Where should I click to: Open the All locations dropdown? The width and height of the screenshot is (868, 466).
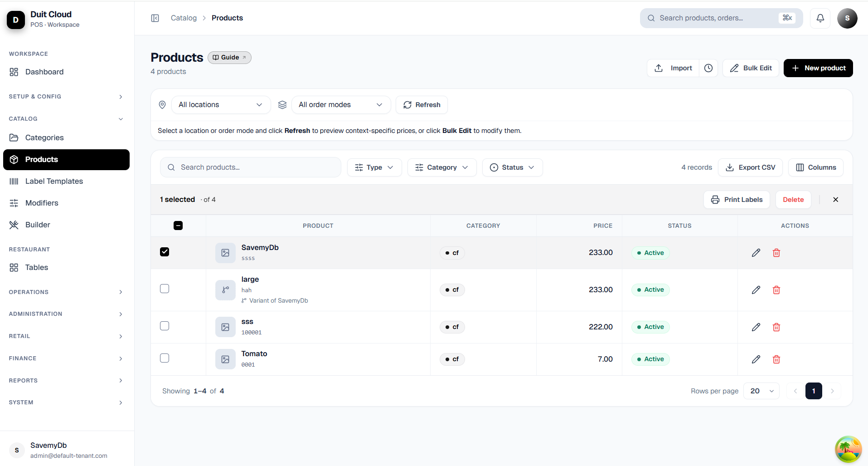pos(221,105)
